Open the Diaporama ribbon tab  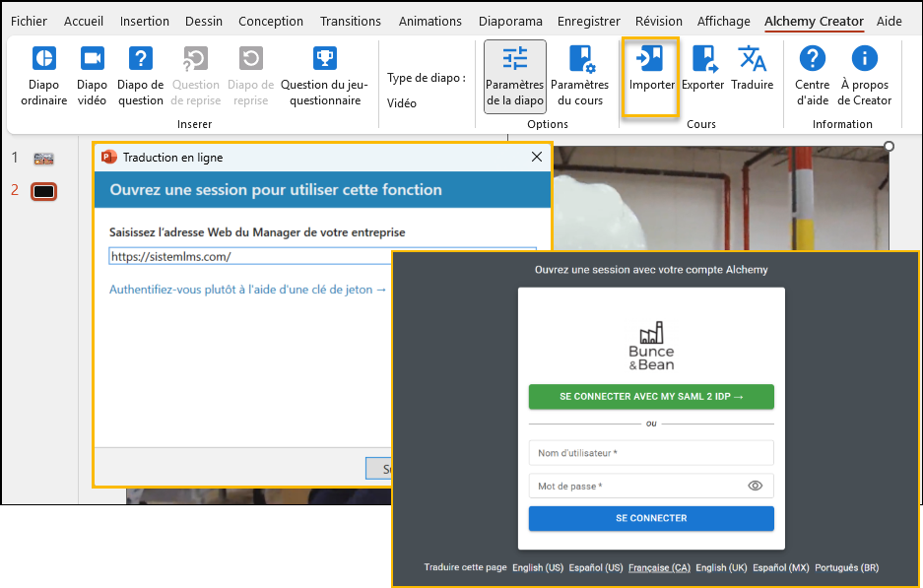point(509,21)
